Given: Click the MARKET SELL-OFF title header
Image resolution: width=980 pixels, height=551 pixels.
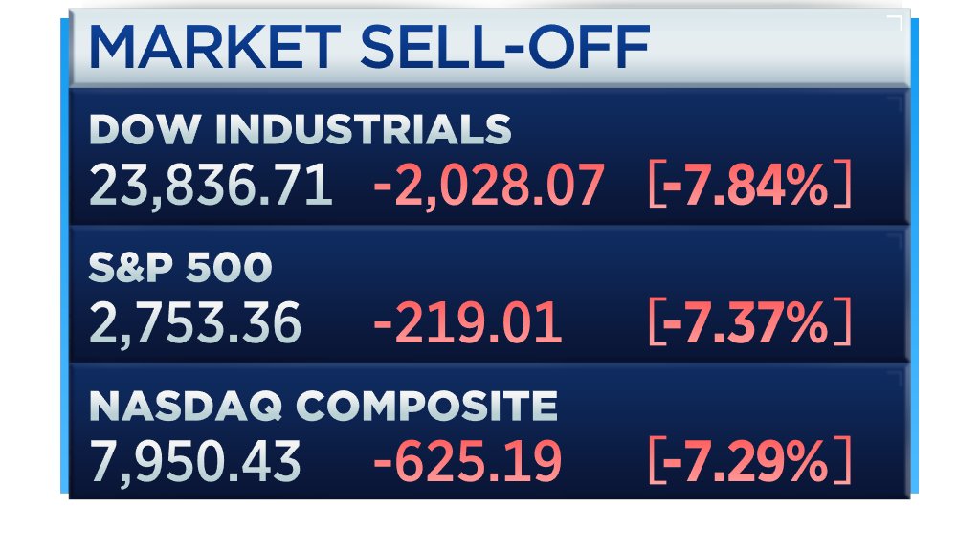Looking at the screenshot, I should coord(368,48).
